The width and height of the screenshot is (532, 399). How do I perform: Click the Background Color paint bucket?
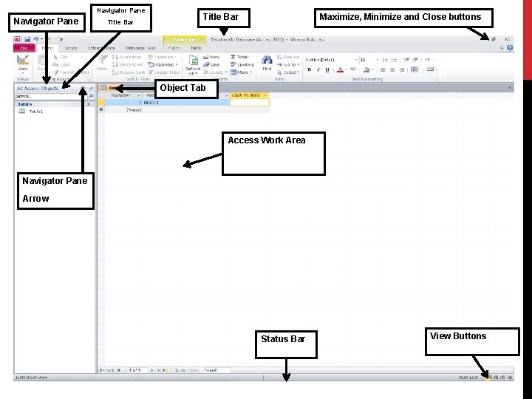(366, 70)
